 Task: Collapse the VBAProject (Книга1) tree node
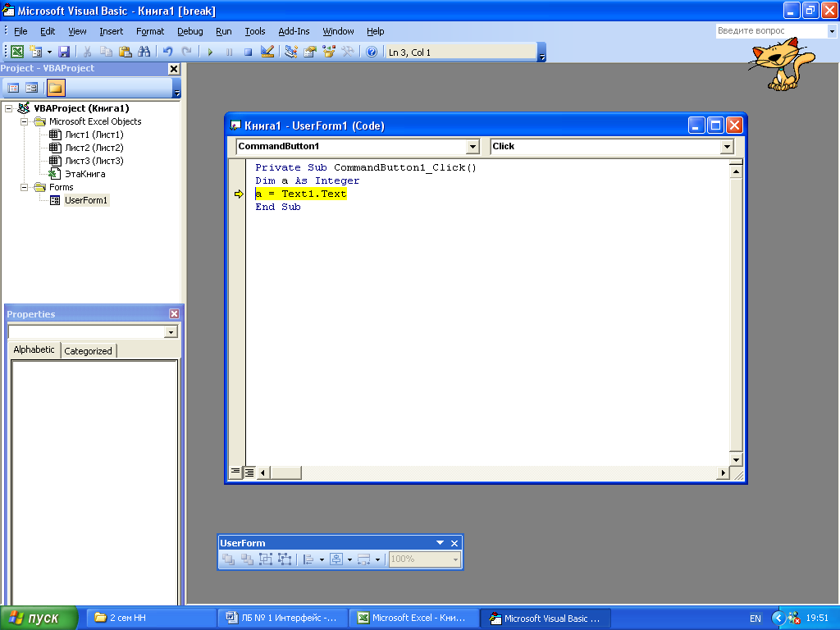tap(8, 108)
